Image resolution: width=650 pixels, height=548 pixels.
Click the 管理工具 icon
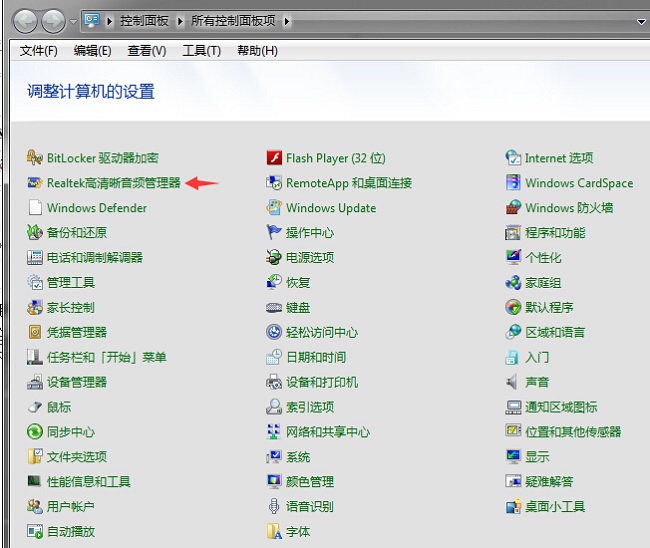tap(35, 282)
